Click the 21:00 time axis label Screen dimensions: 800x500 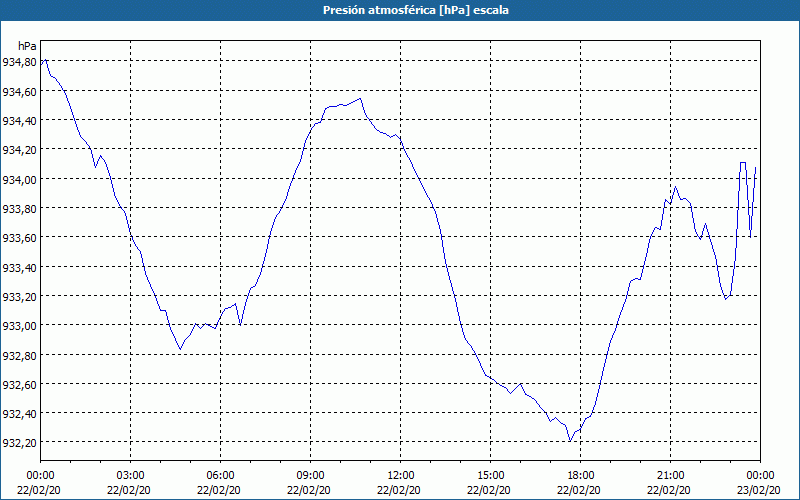click(670, 476)
